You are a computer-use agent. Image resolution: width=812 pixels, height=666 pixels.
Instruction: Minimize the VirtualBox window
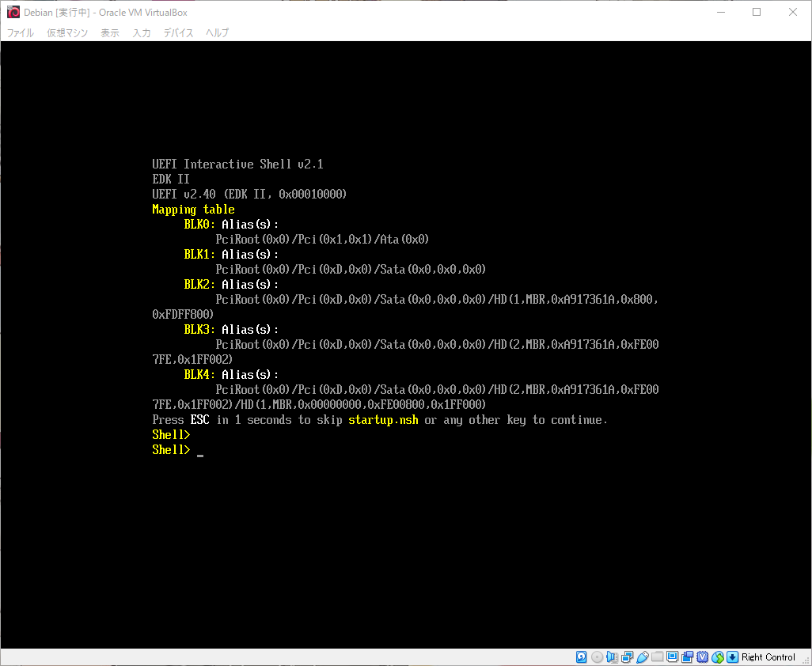(720, 12)
